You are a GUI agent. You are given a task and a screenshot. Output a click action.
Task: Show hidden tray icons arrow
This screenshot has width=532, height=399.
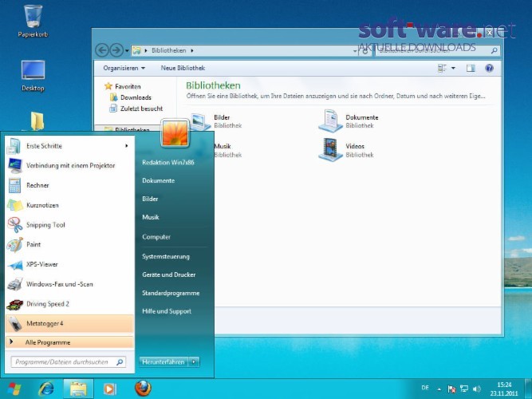(x=439, y=389)
